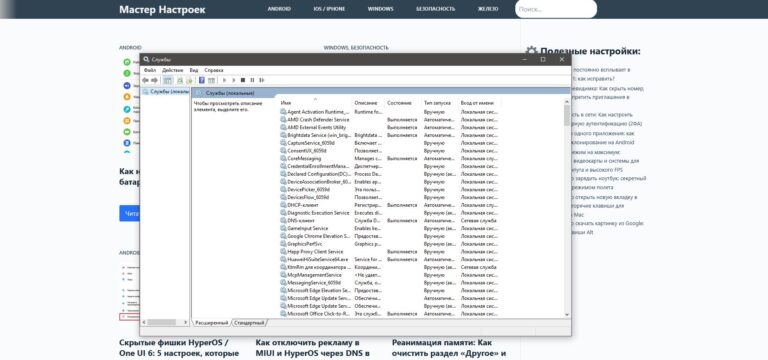Open the Файл menu
Screen dimensions: 768x360
click(x=149, y=70)
